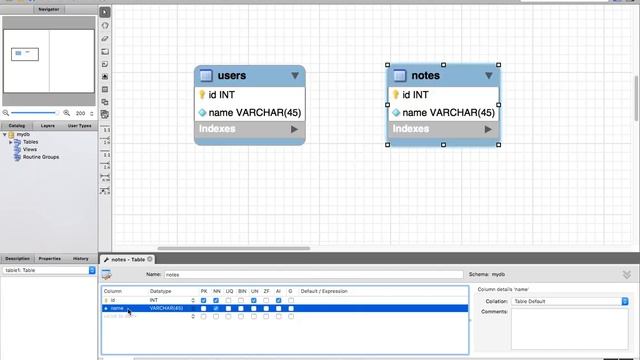Select the hand pan tool

(105, 25)
